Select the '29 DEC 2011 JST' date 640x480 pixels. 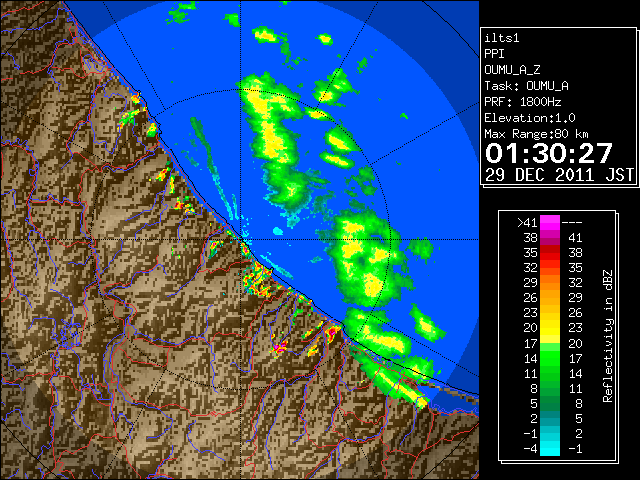pos(559,175)
